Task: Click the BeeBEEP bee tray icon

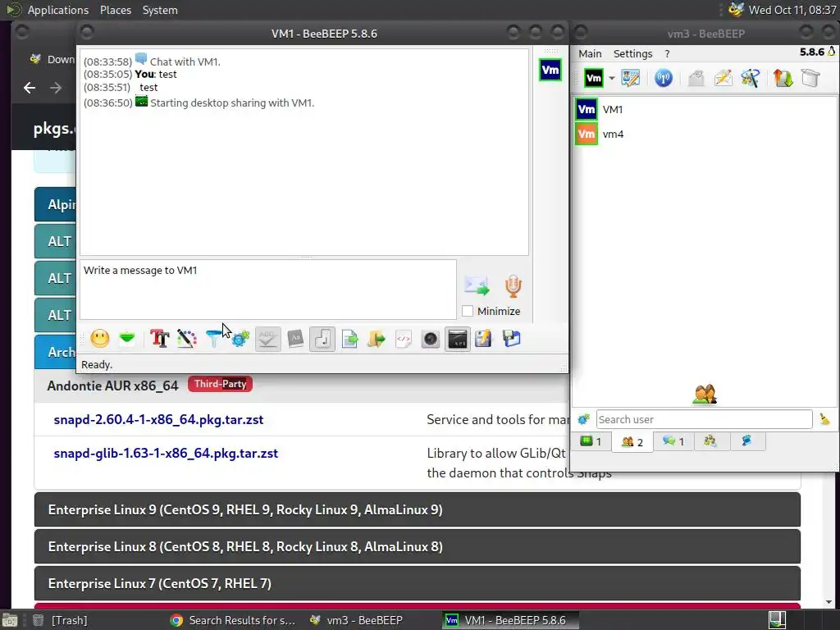Action: [x=736, y=10]
